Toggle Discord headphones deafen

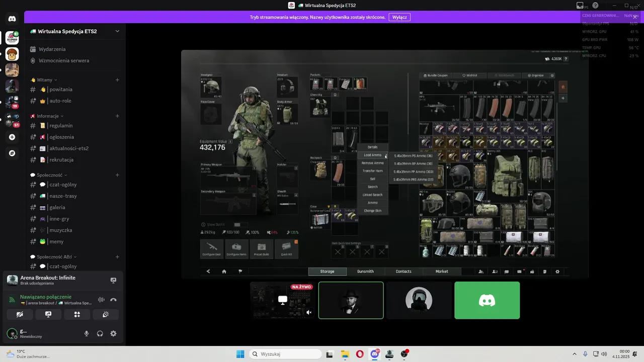click(x=100, y=333)
